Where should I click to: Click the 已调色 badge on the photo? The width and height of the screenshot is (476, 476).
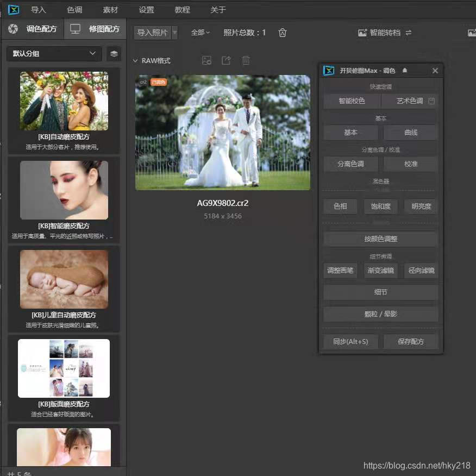159,82
